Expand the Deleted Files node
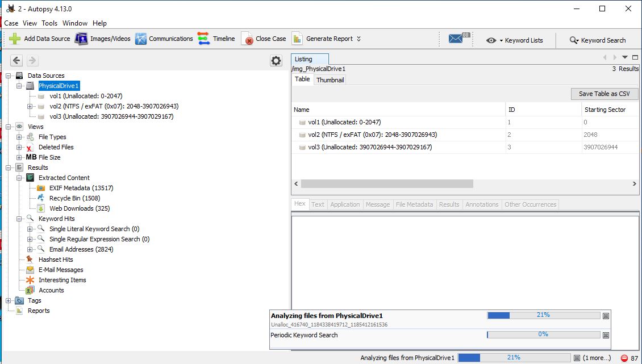This screenshot has width=642, height=364. pos(19,148)
